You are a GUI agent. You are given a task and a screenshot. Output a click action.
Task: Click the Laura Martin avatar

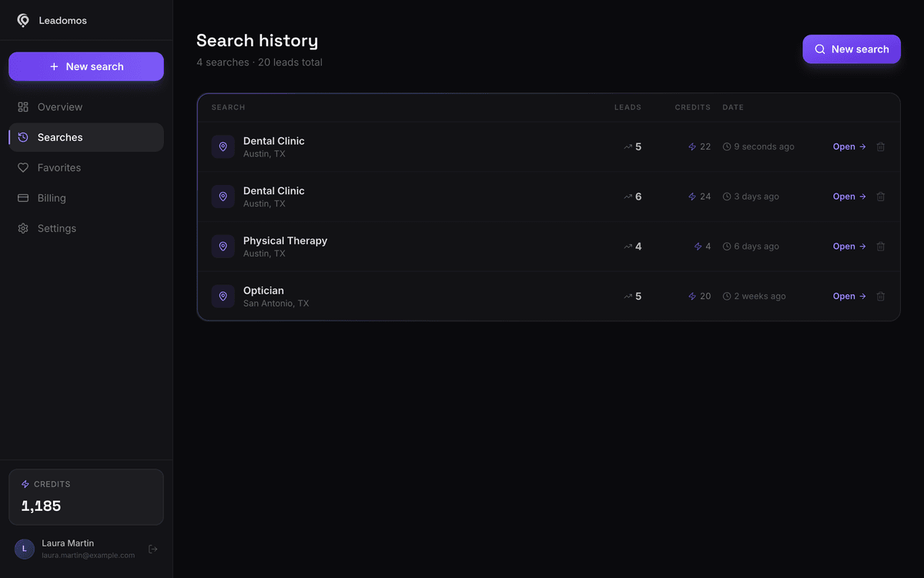point(25,549)
